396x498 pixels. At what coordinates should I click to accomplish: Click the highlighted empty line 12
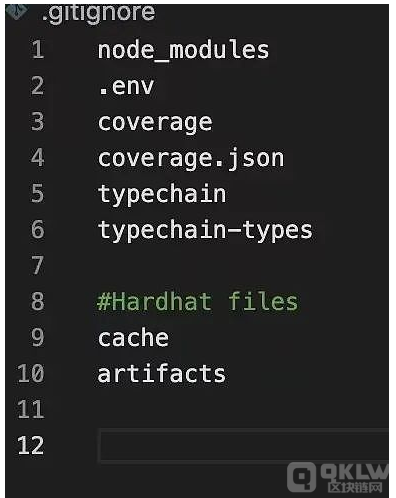click(244, 446)
